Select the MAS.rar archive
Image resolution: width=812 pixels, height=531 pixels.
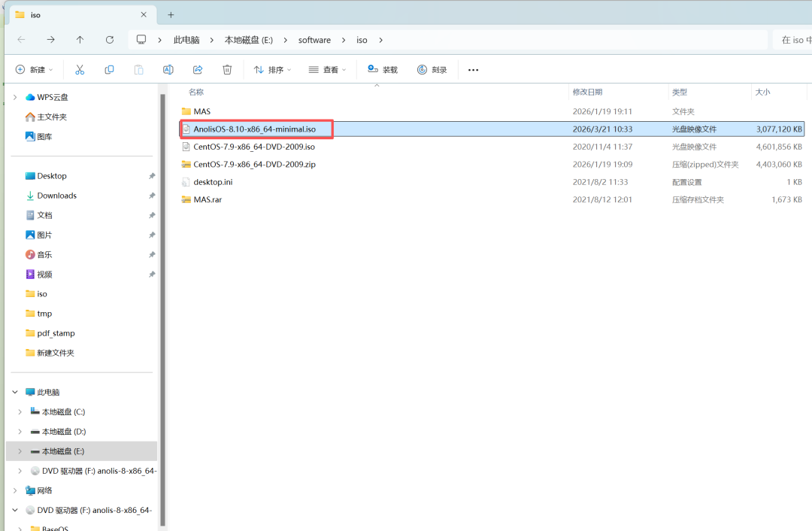pyautogui.click(x=492, y=199)
